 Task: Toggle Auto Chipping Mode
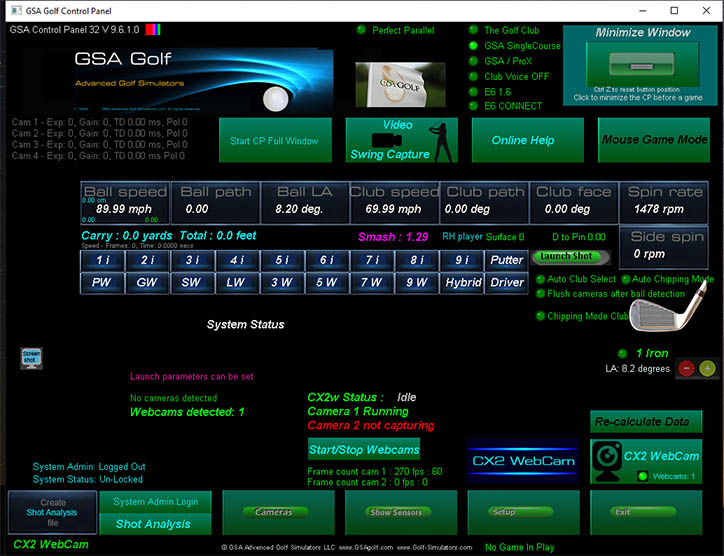click(x=626, y=279)
